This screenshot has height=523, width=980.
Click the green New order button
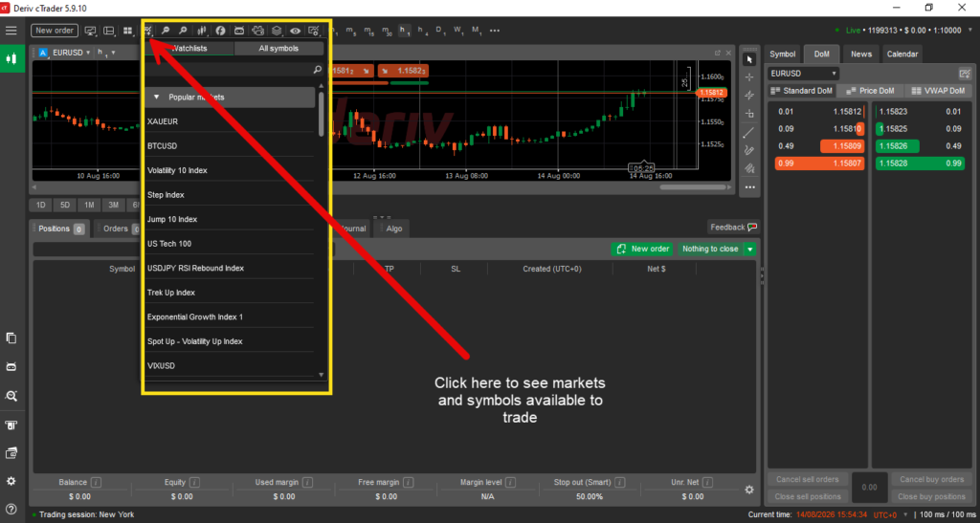pyautogui.click(x=643, y=249)
